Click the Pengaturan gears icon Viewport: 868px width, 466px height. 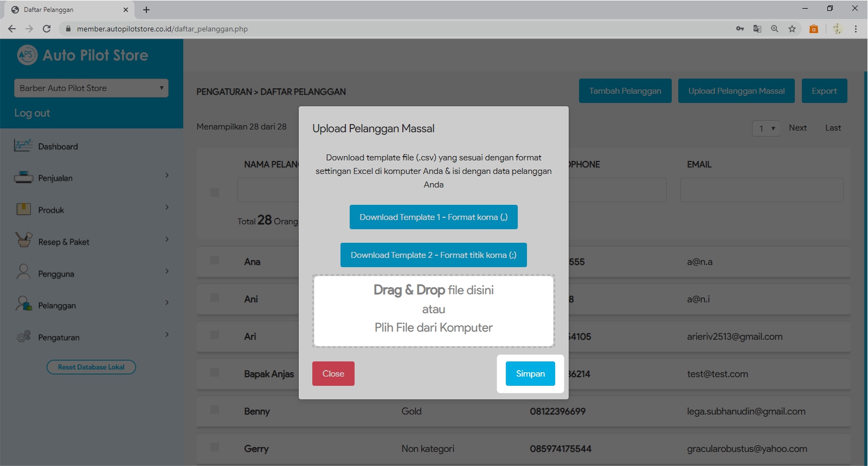23,336
